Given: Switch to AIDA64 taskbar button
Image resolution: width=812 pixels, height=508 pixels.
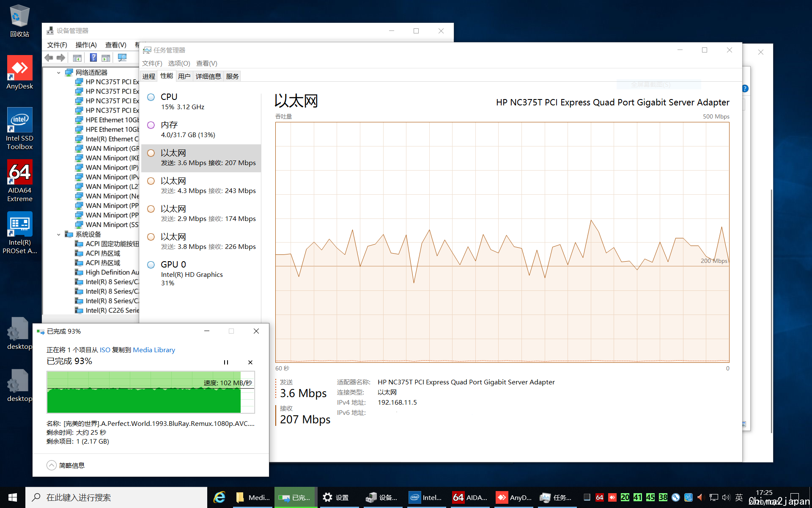Looking at the screenshot, I should pos(469,497).
